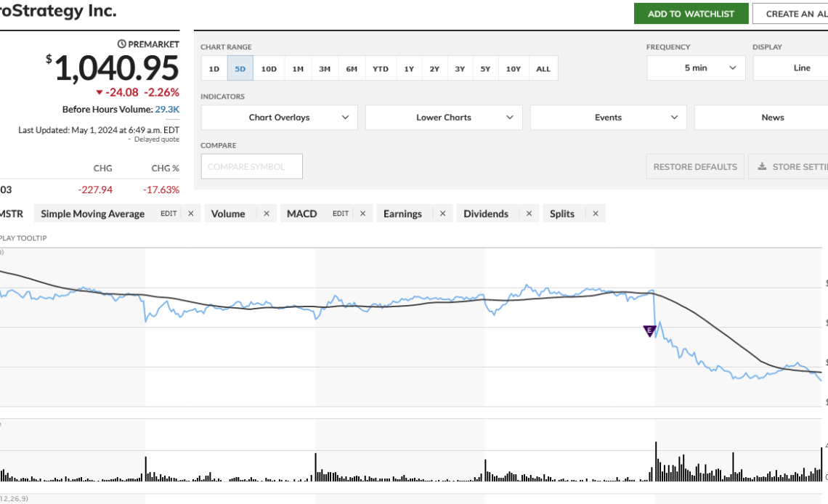Screen dimensions: 828x504
Task: Click the Restore Defaults button
Action: pyautogui.click(x=695, y=167)
